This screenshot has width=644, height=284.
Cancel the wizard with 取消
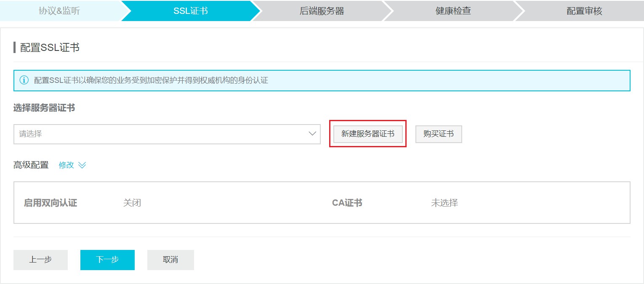point(170,260)
